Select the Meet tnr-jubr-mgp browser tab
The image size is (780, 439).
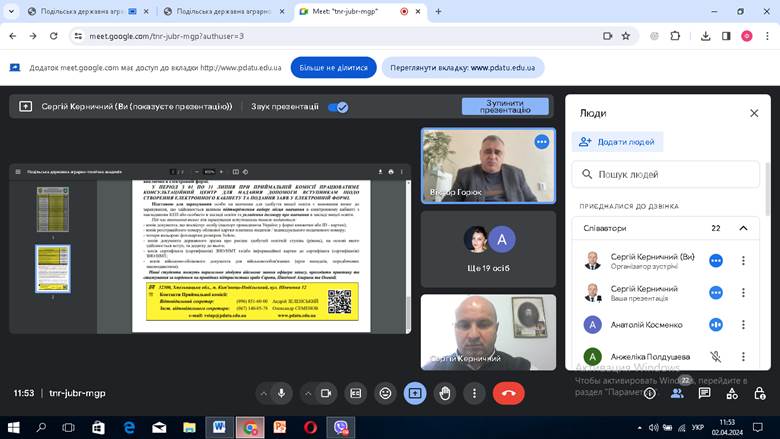(345, 12)
